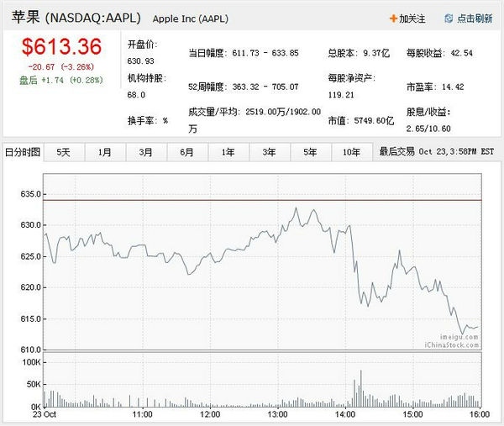Click the 点击刷新 refresh link

pos(475,18)
